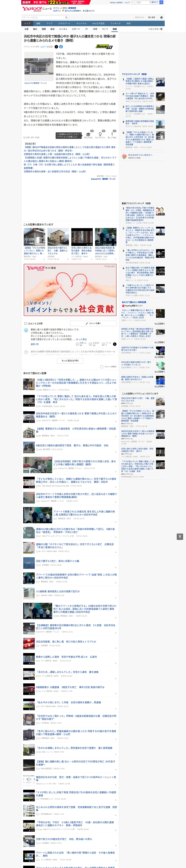Click the コメントを書く button
This screenshot has width=186, height=868.
click(93, 323)
